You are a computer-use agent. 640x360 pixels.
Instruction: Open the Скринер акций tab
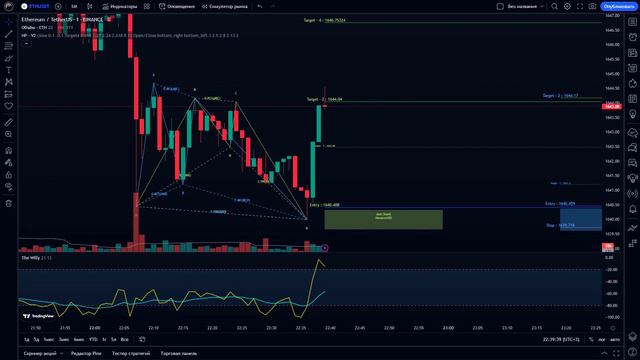40,353
